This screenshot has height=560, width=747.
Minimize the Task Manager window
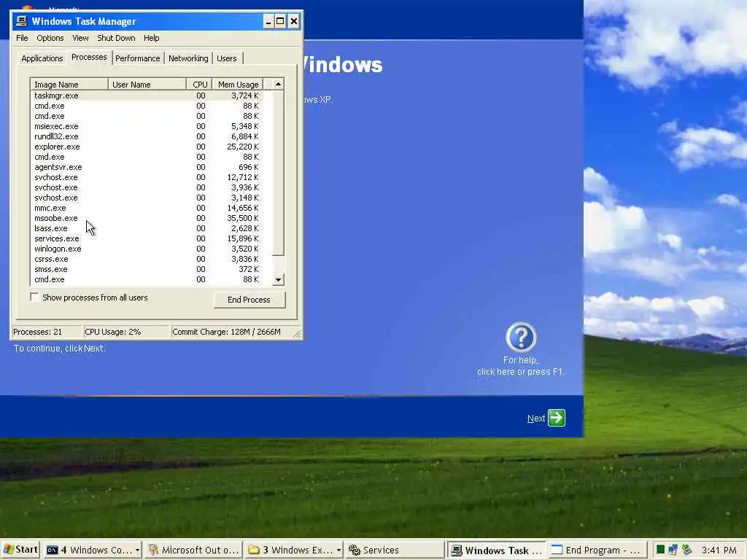[268, 21]
